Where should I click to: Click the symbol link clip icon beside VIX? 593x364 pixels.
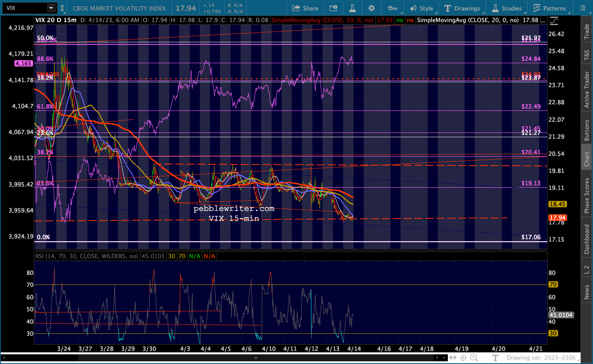[62, 8]
